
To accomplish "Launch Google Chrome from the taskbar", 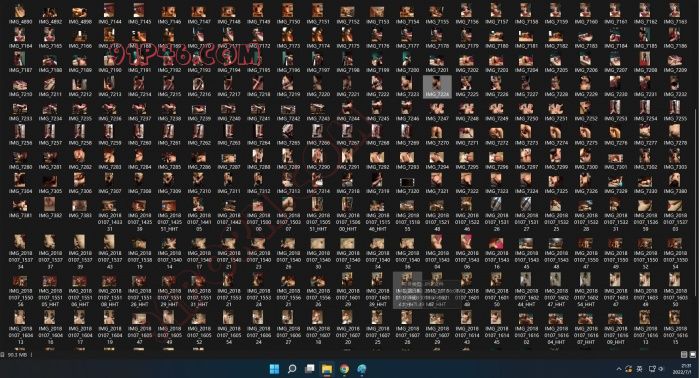I will [344, 369].
